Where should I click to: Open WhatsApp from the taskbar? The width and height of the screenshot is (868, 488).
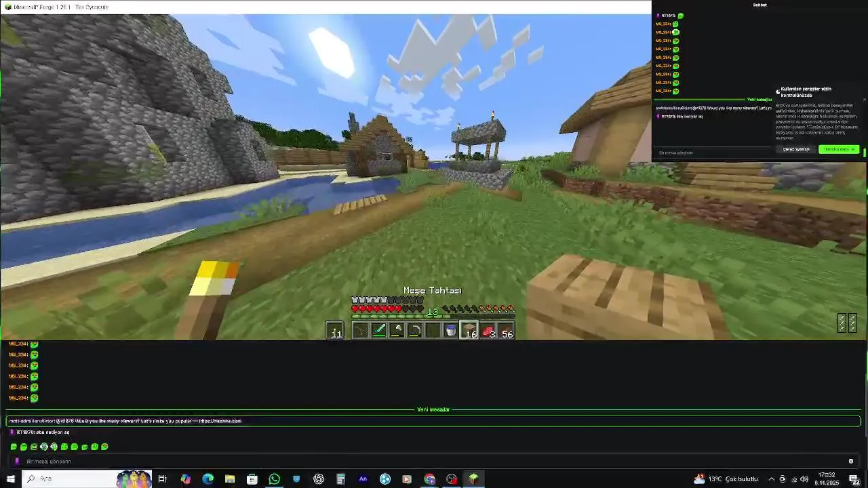pos(274,479)
